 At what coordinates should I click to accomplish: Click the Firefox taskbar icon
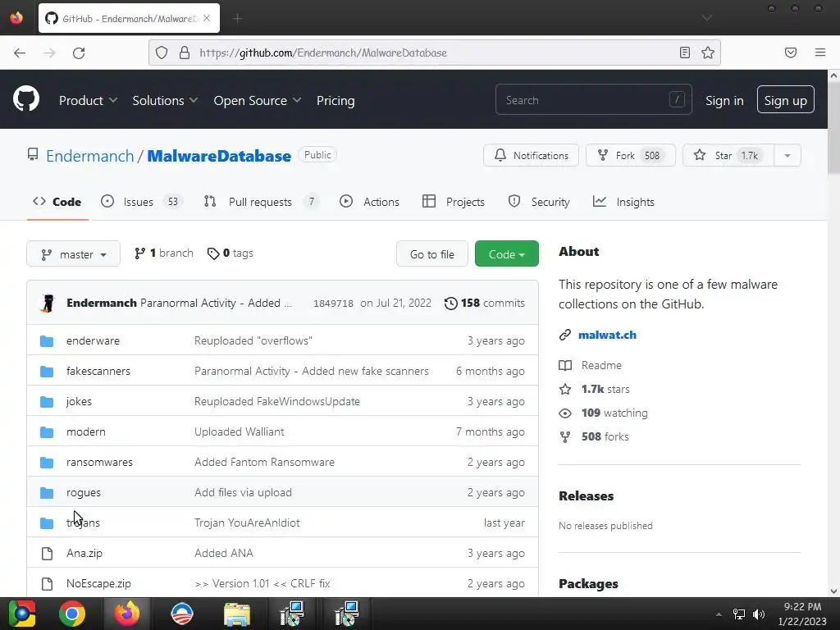pos(127,614)
